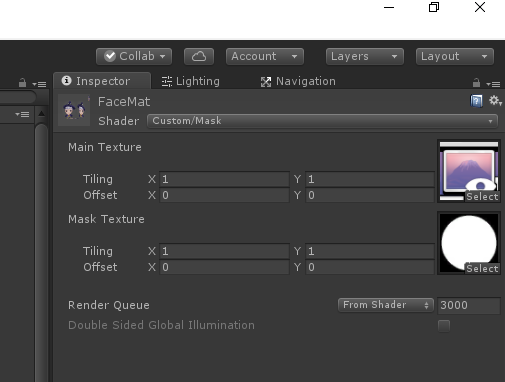Image resolution: width=505 pixels, height=382 pixels.
Task: Click the Main Texture Tiling X field
Action: point(224,179)
